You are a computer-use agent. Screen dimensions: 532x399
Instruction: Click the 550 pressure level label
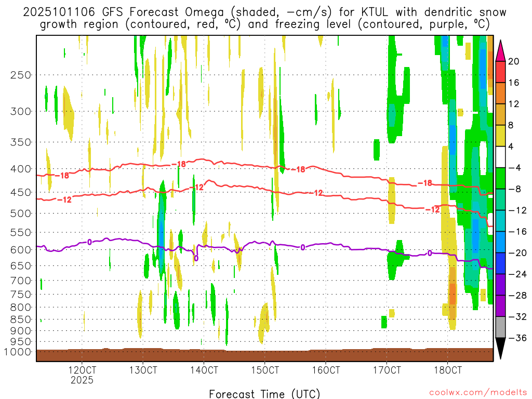21,232
